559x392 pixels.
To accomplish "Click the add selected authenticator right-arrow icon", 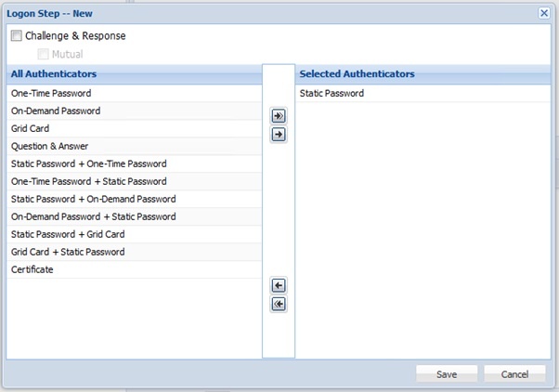I will point(279,135).
